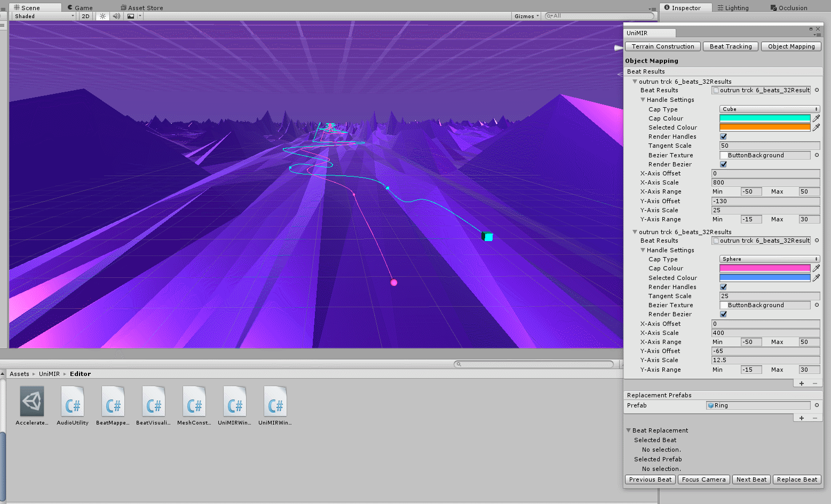The width and height of the screenshot is (831, 504).
Task: Toggle Render Bezier under Cube cap type
Action: (x=723, y=164)
